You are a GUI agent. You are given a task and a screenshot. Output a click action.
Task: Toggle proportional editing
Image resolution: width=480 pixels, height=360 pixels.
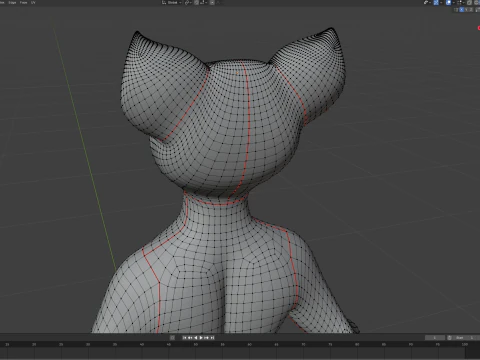point(212,2)
